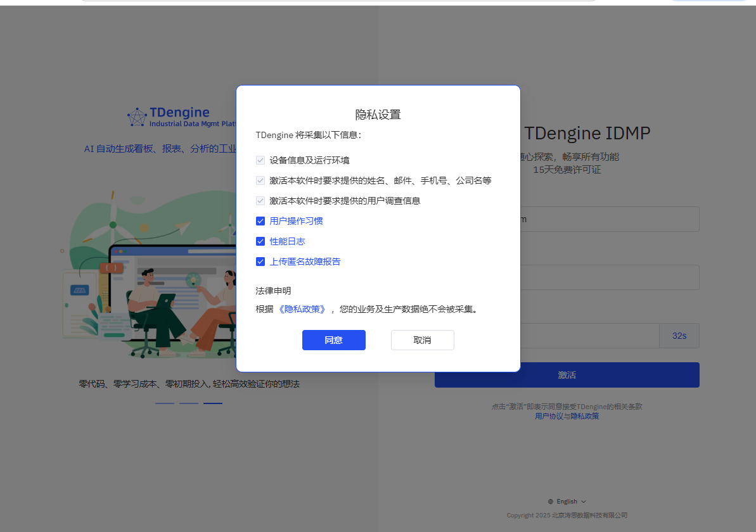756x532 pixels.
Task: Click the 设备信息及运行环境 checkbox
Action: pos(260,160)
